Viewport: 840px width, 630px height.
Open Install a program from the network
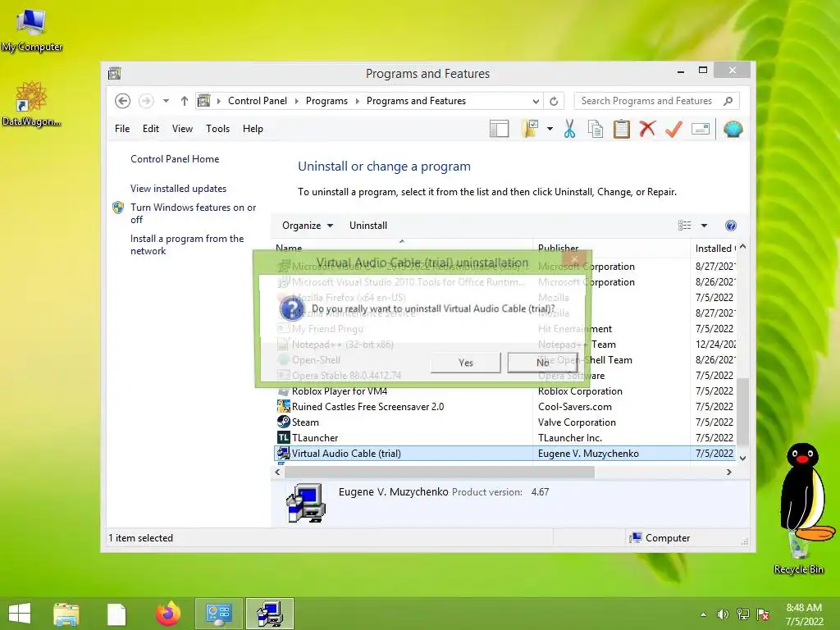click(x=187, y=244)
